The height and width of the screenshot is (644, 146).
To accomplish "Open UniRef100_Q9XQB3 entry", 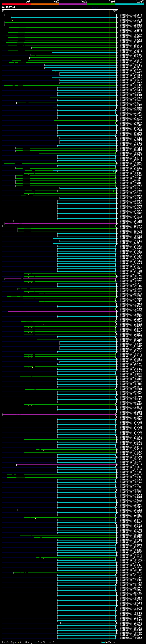I will (x=131, y=316).
